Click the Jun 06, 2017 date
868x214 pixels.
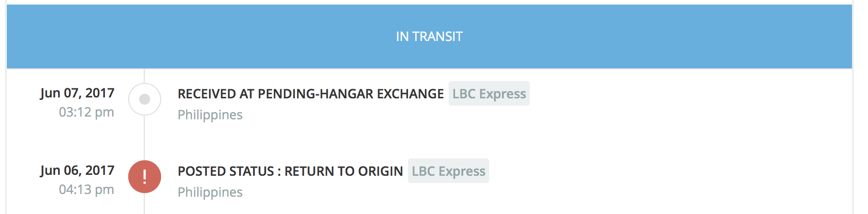click(x=77, y=170)
